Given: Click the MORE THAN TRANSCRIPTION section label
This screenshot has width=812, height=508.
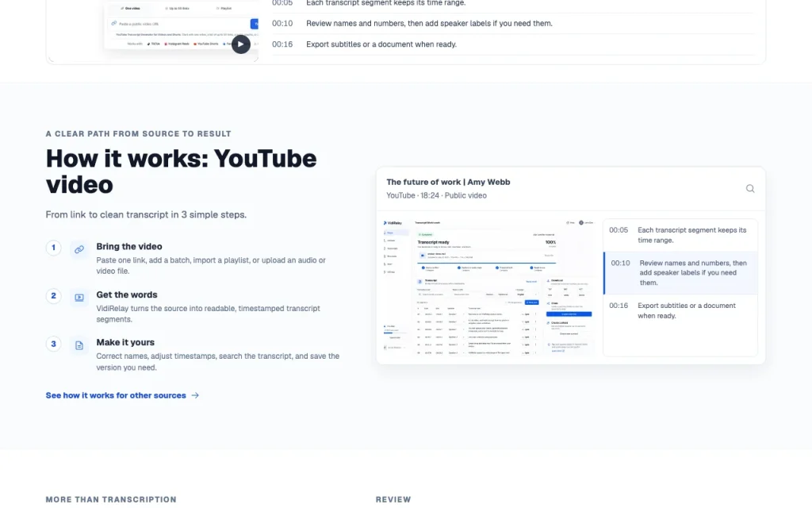Looking at the screenshot, I should coord(111,500).
